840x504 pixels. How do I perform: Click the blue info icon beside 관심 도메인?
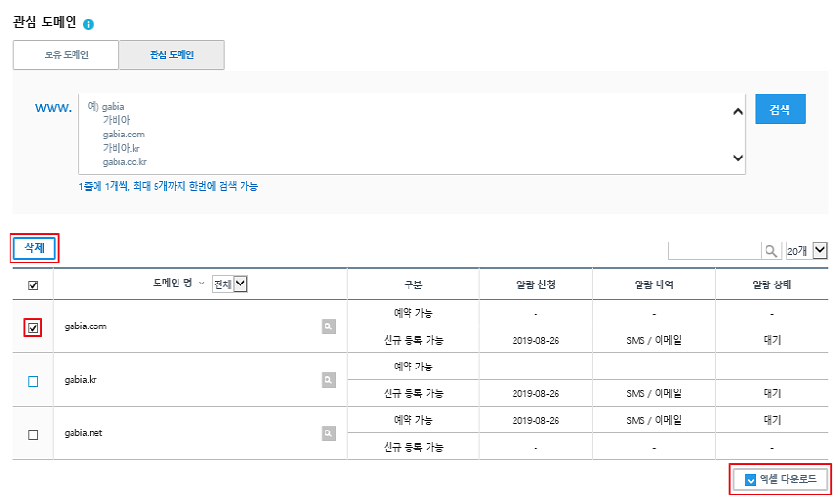pyautogui.click(x=89, y=24)
